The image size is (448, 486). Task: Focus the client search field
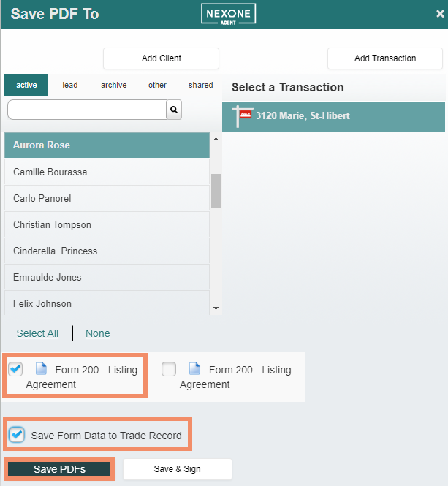[86, 110]
